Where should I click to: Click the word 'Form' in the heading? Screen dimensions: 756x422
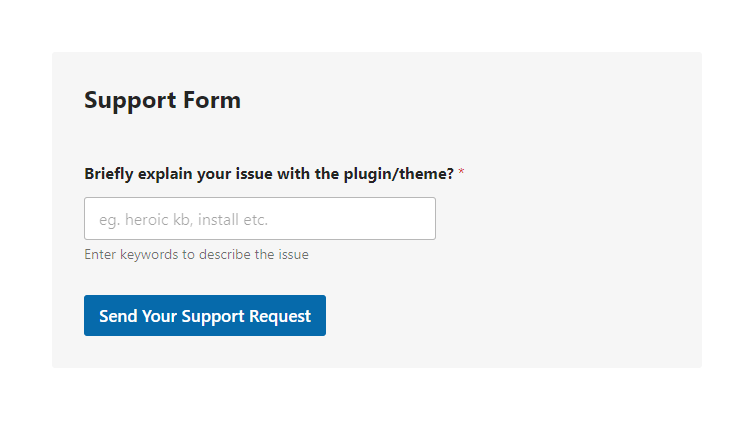tap(212, 100)
